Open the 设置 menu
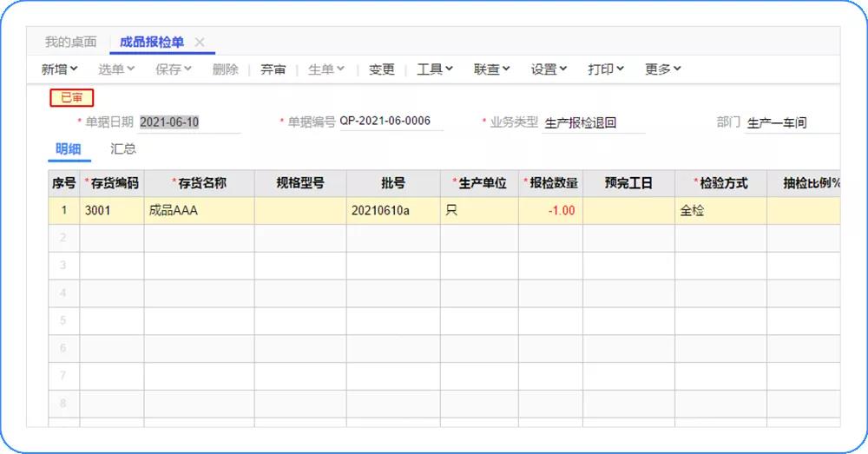Screen dimensions: 868x454 pyautogui.click(x=549, y=69)
